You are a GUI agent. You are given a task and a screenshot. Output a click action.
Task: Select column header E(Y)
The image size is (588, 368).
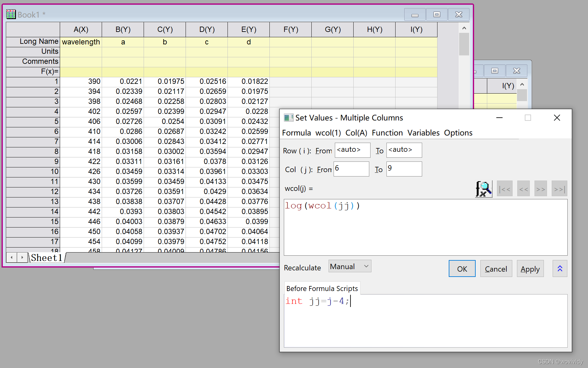(248, 29)
